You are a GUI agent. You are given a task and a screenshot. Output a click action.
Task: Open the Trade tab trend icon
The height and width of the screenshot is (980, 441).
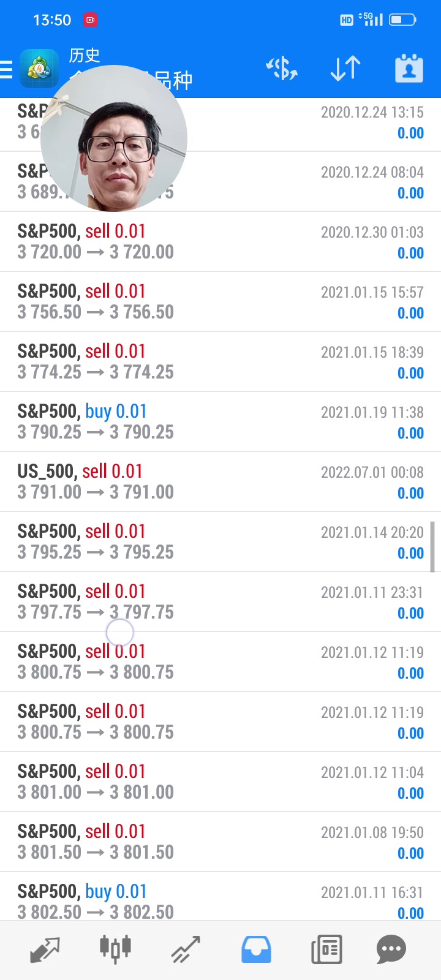186,949
